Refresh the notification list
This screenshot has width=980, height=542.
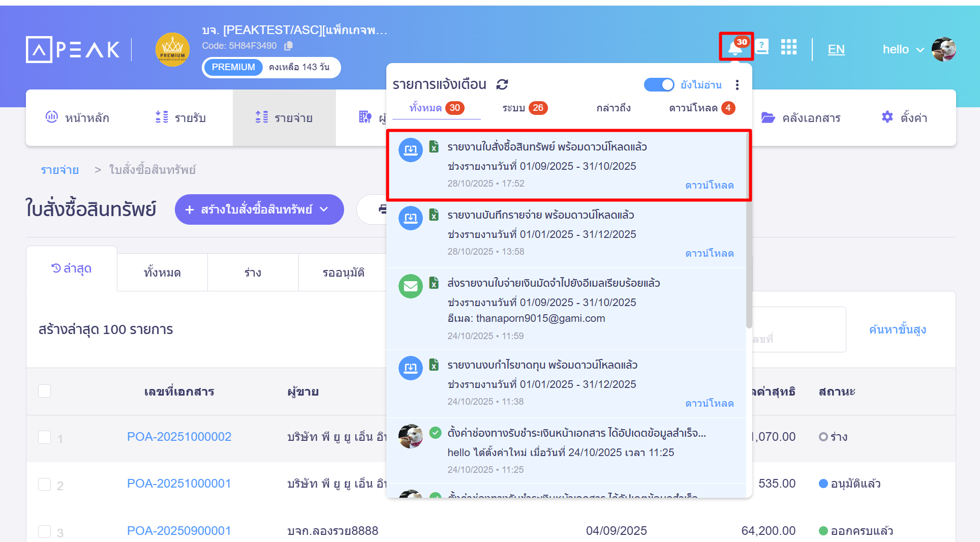click(x=502, y=84)
